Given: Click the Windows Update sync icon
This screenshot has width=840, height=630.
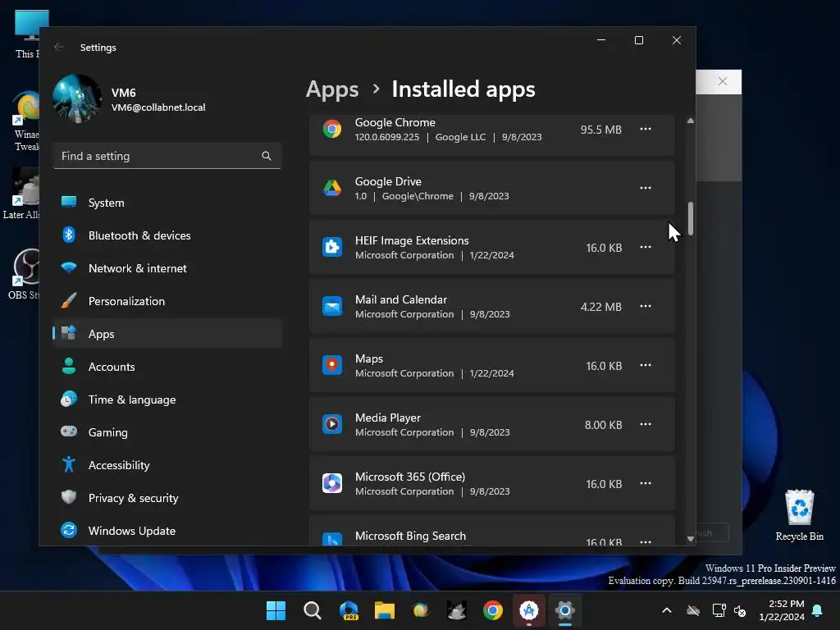Looking at the screenshot, I should click(x=69, y=530).
